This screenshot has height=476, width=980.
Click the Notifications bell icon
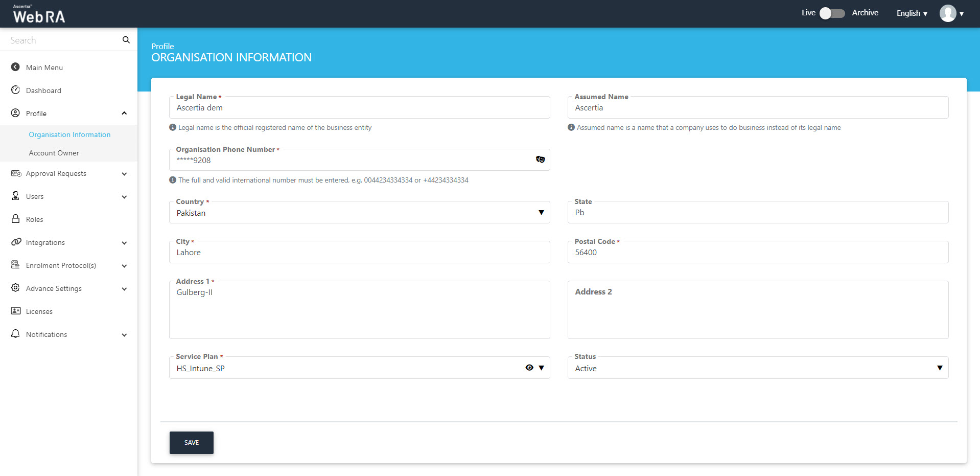coord(15,334)
